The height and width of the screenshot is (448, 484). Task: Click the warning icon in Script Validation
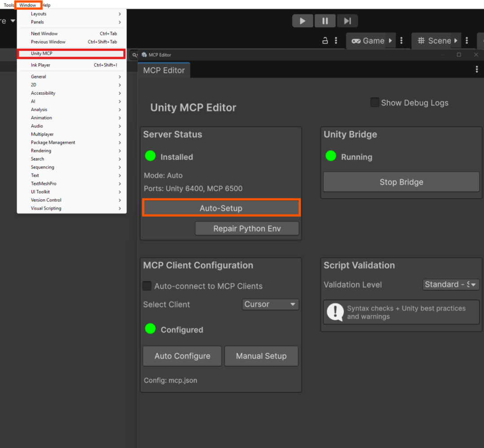pyautogui.click(x=335, y=312)
